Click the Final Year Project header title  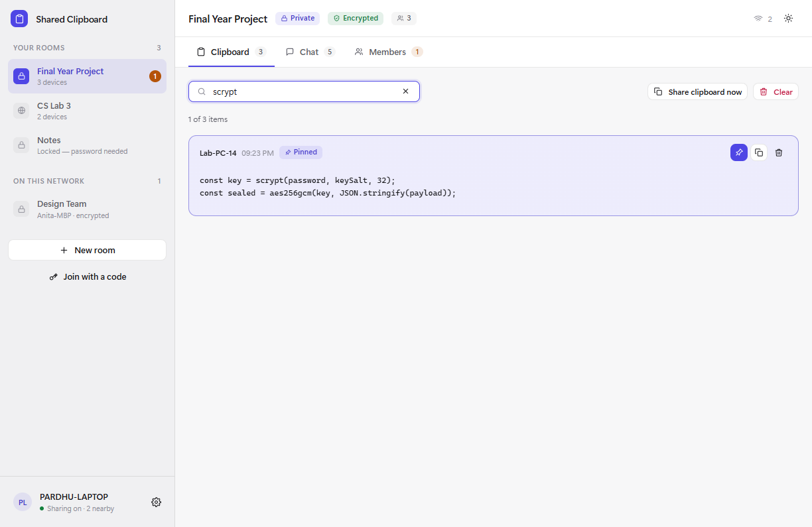point(228,19)
